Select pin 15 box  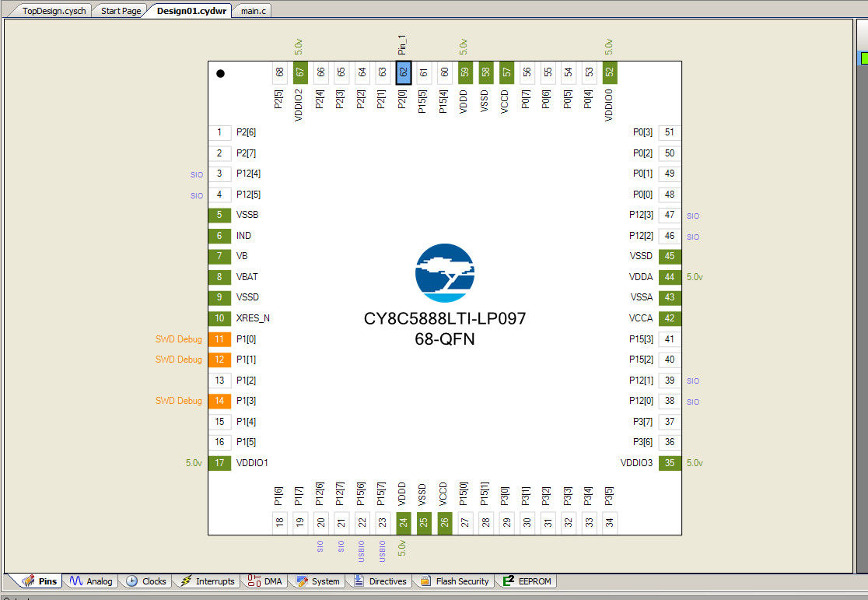click(x=219, y=422)
